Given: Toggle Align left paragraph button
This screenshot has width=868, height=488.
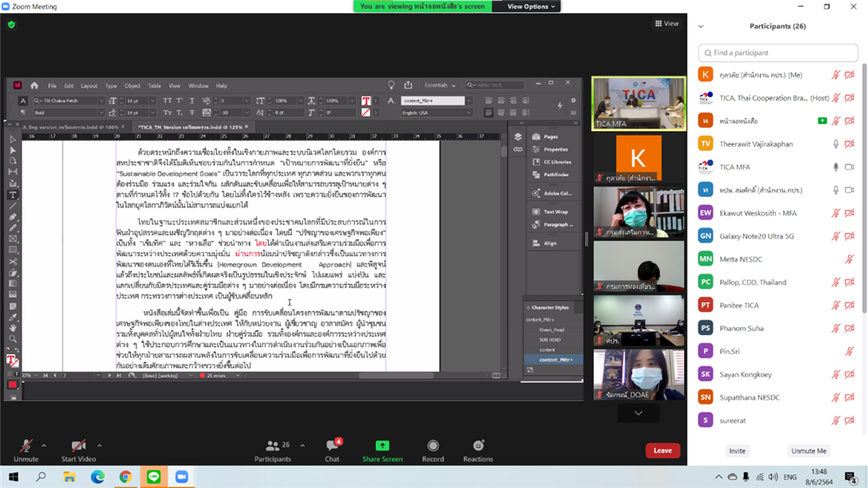Looking at the screenshot, I should [488, 101].
